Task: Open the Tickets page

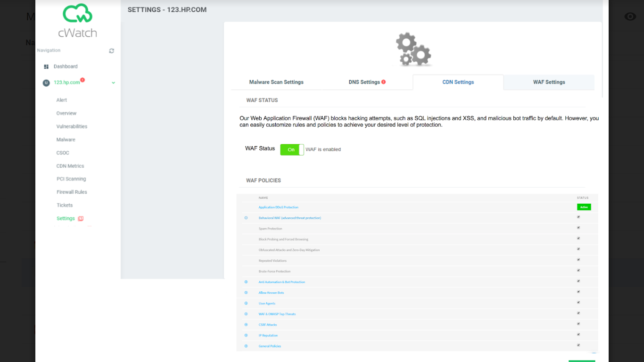Action: click(65, 205)
